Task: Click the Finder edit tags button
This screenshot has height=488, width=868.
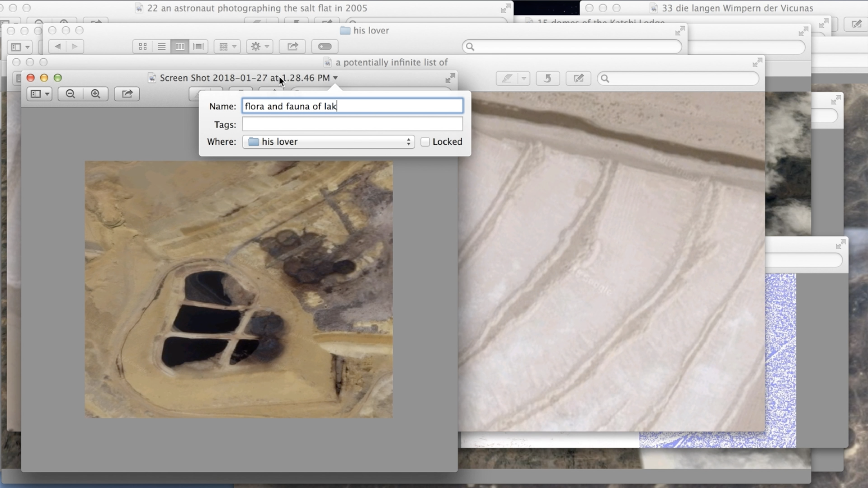Action: 324,46
